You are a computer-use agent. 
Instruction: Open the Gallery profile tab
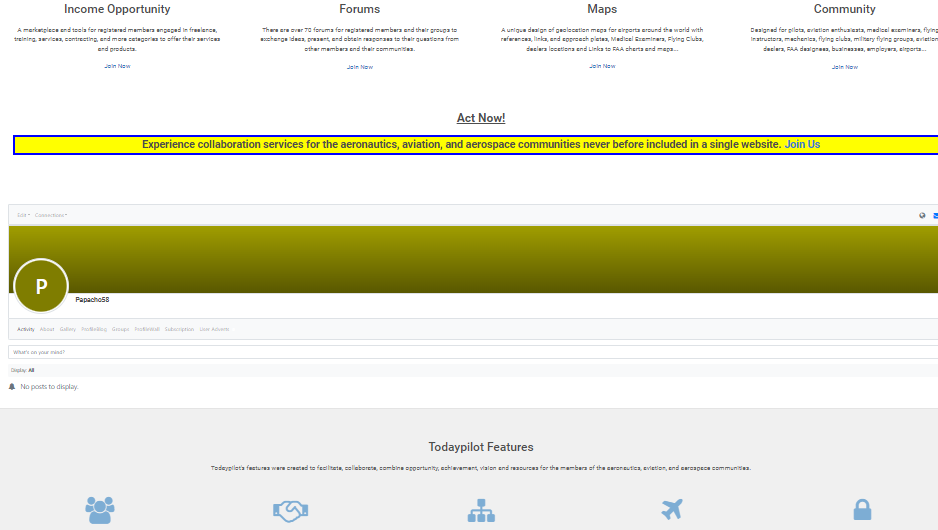[x=68, y=329]
